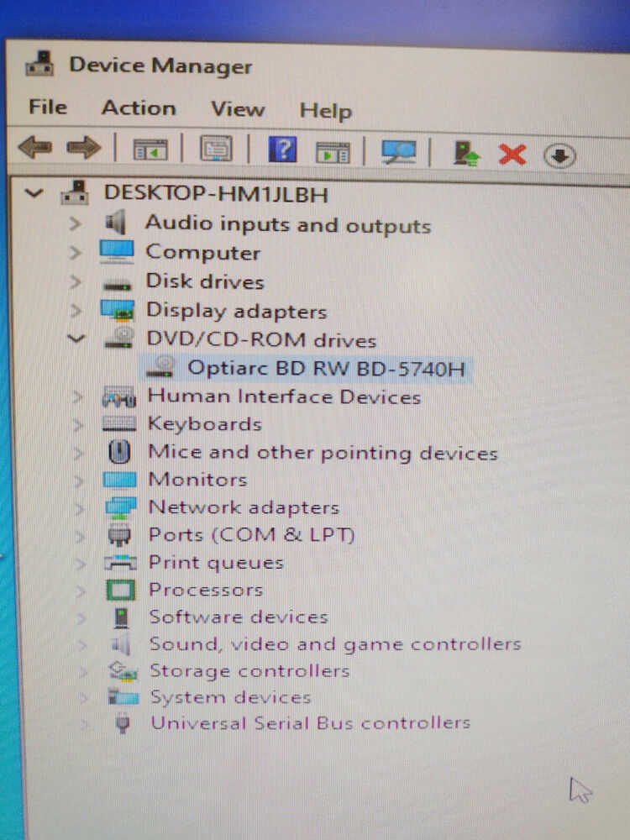630x840 pixels.
Task: Click the Print queues printer icon
Action: pos(120,563)
